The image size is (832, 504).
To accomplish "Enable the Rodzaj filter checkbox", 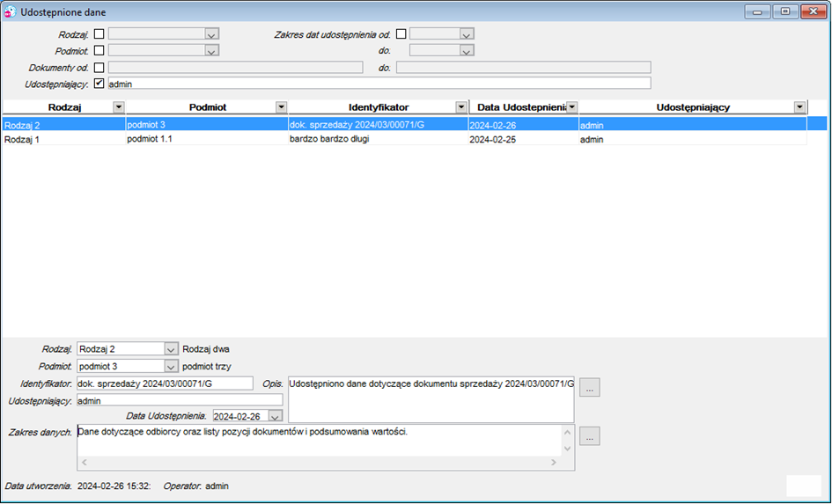I will pos(99,34).
